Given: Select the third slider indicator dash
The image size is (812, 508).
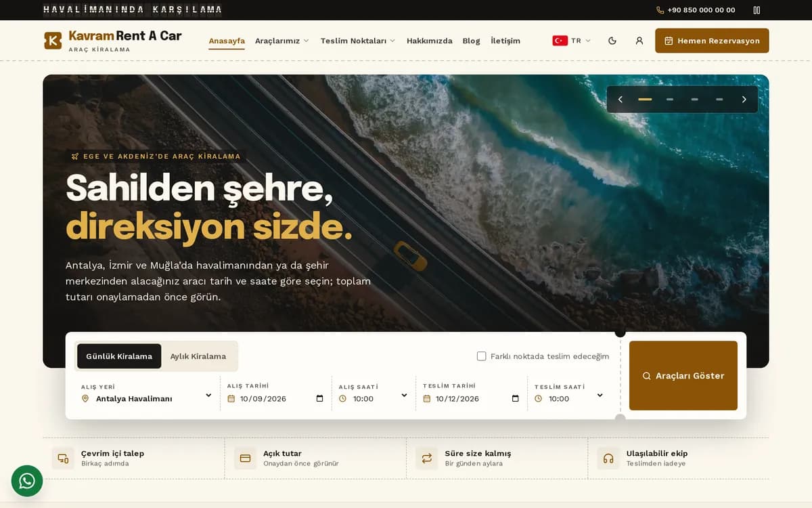Looking at the screenshot, I should click(695, 100).
